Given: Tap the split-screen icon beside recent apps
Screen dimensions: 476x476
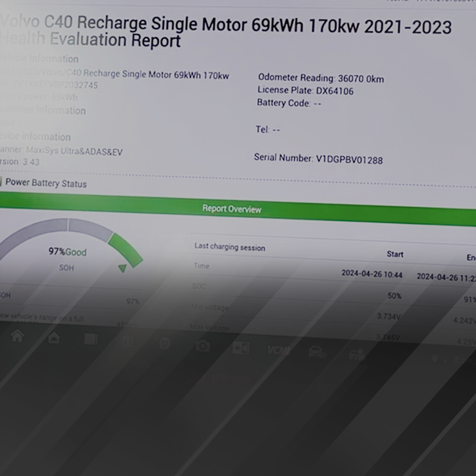Looking at the screenshot, I should click(x=128, y=342).
